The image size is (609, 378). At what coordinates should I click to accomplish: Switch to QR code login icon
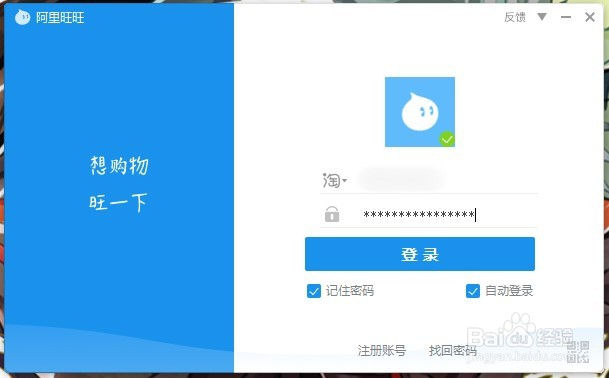578,352
